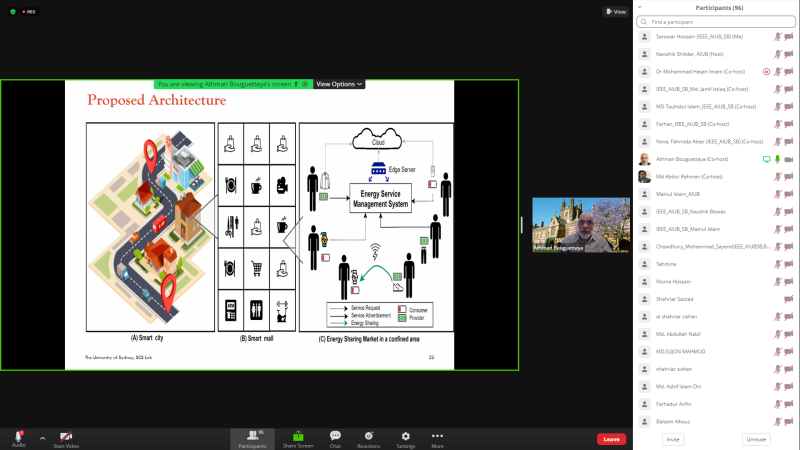
Task: Turn on video with Start Video
Action: point(66,437)
